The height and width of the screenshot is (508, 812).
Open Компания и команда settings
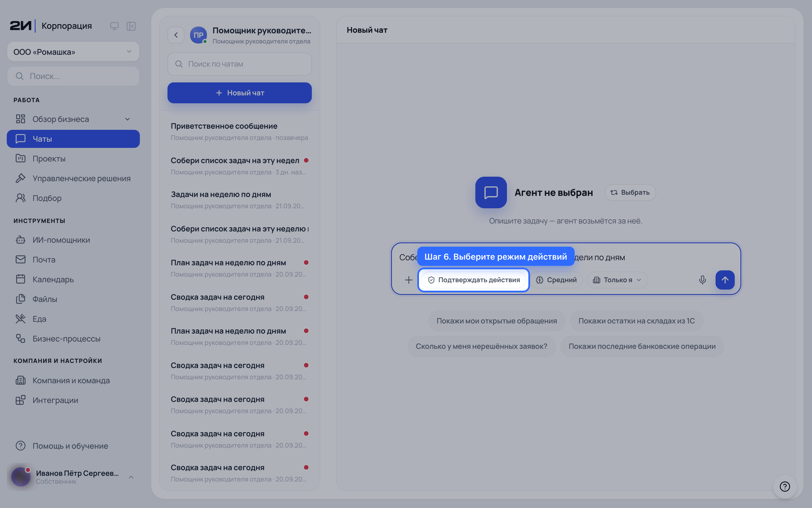click(73, 380)
